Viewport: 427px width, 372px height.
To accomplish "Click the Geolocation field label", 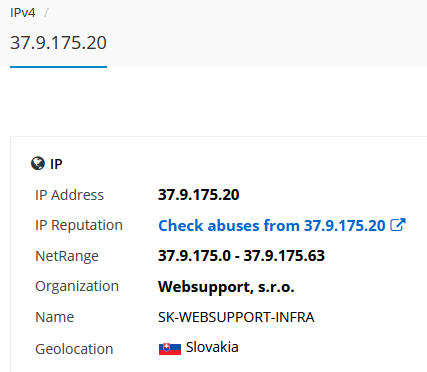I will point(74,349).
